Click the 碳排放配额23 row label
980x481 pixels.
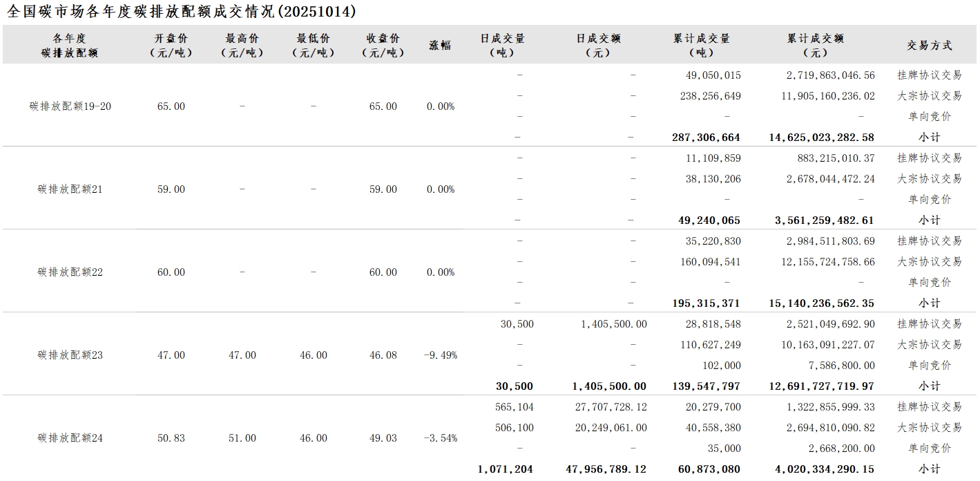(x=70, y=355)
